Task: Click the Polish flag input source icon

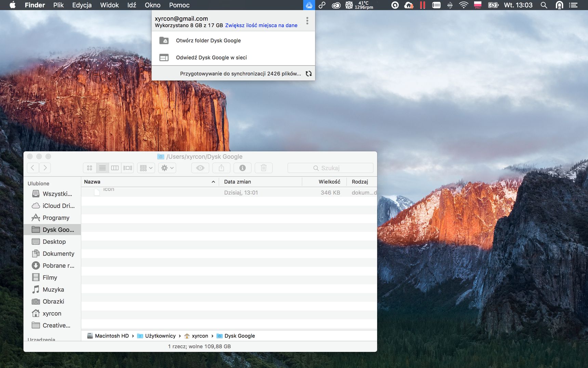Action: click(x=478, y=5)
